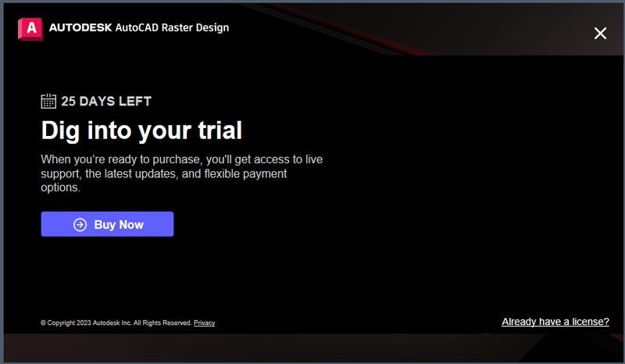Click the '25 DAYS LEFT' text

(106, 102)
